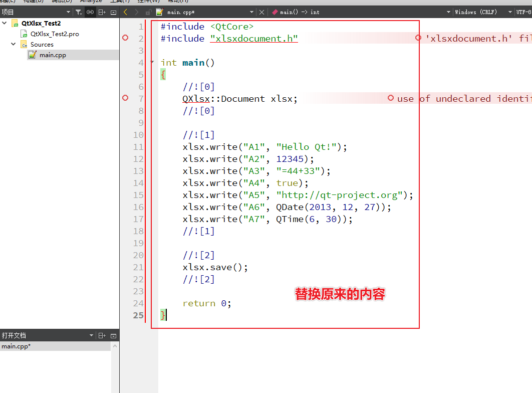The image size is (532, 393).
Task: Click return 0; on line 24
Action: point(207,303)
